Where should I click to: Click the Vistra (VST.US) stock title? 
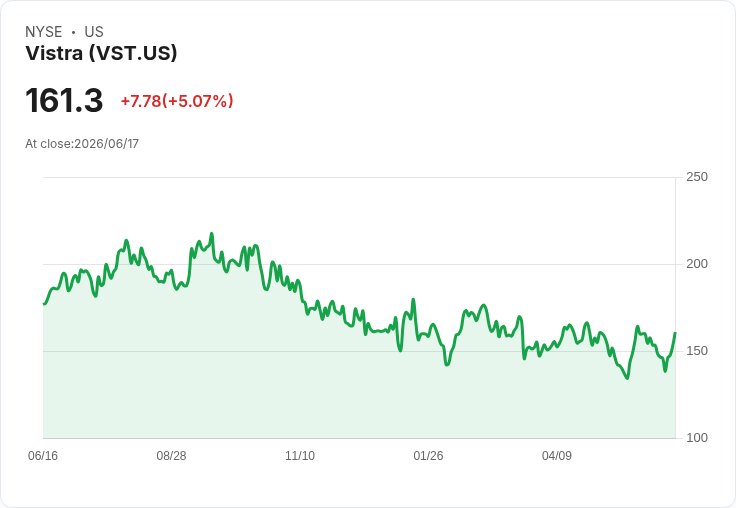coord(101,53)
